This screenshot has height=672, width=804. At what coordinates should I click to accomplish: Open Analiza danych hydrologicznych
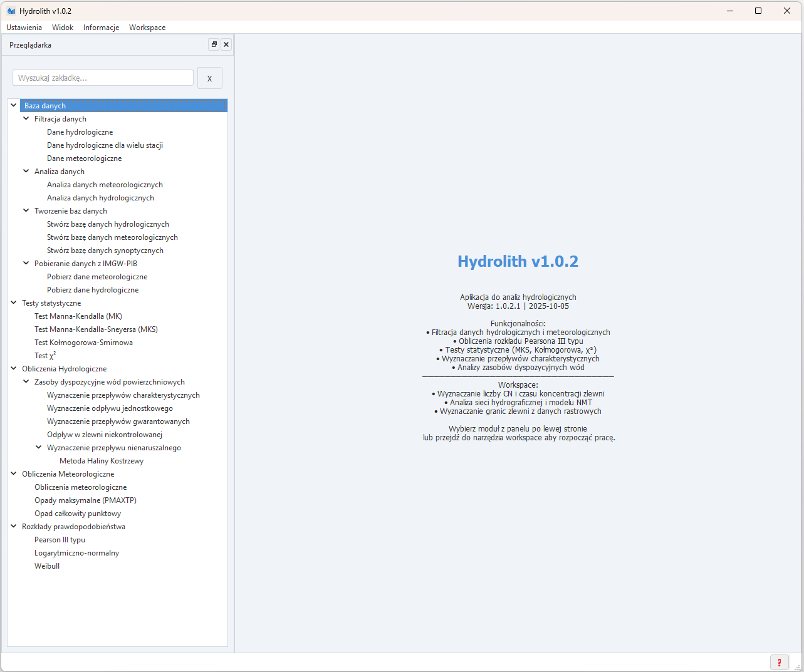click(x=100, y=198)
